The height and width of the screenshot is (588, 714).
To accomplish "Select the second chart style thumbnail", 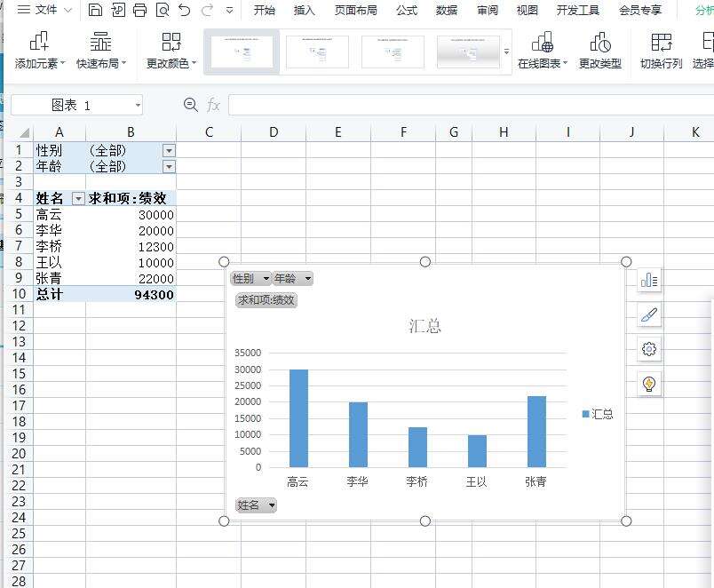I will [x=317, y=52].
